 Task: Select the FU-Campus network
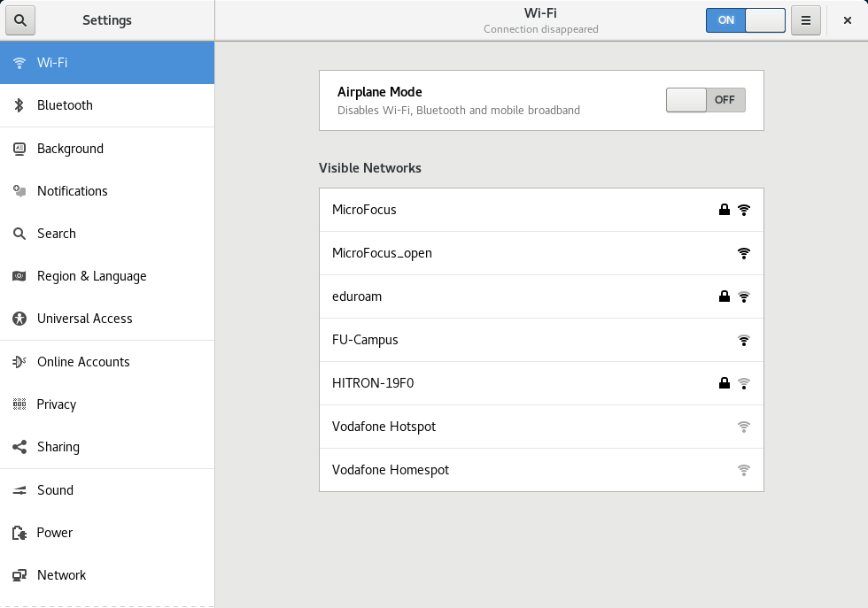coord(365,340)
